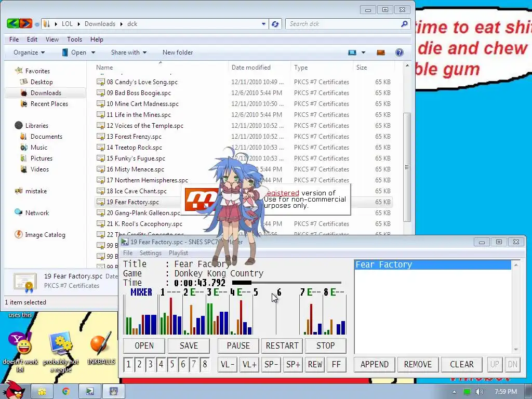Expand breadcrumb arrow after LOL

click(79, 24)
